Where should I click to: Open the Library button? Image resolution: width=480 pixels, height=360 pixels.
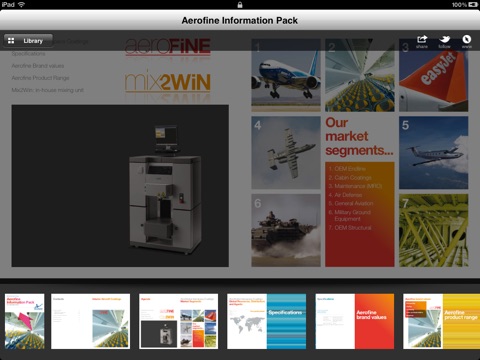click(x=28, y=41)
